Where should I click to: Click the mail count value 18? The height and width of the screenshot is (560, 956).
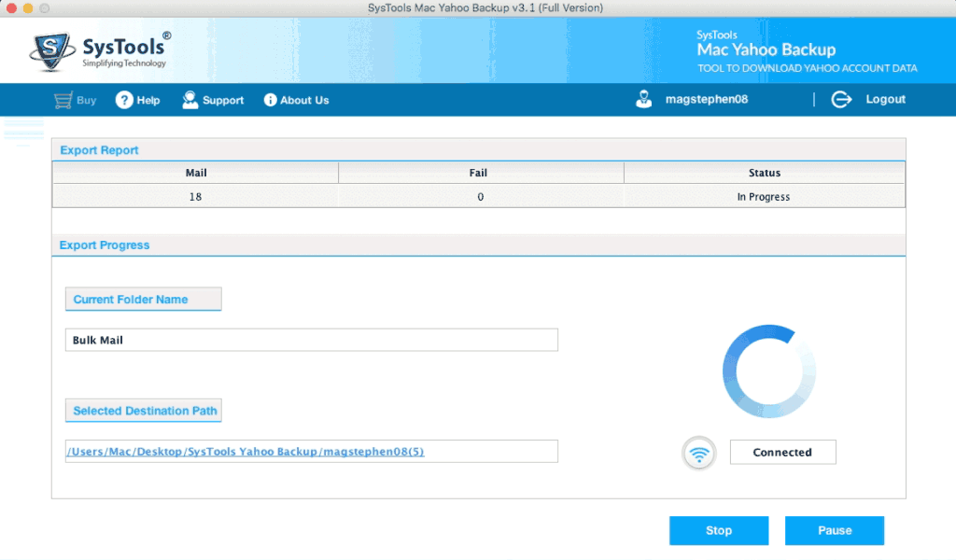point(195,197)
